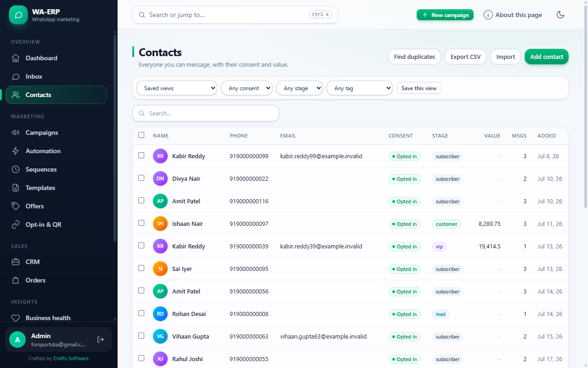Click the green Add contact button
588x368 pixels.
point(547,57)
